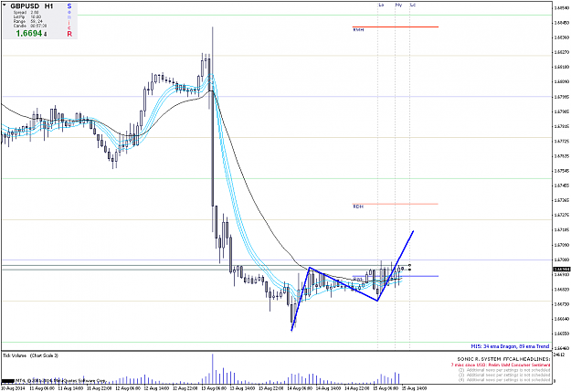Select the Ny session label
Screen dimensions: 571x392
[398, 5]
